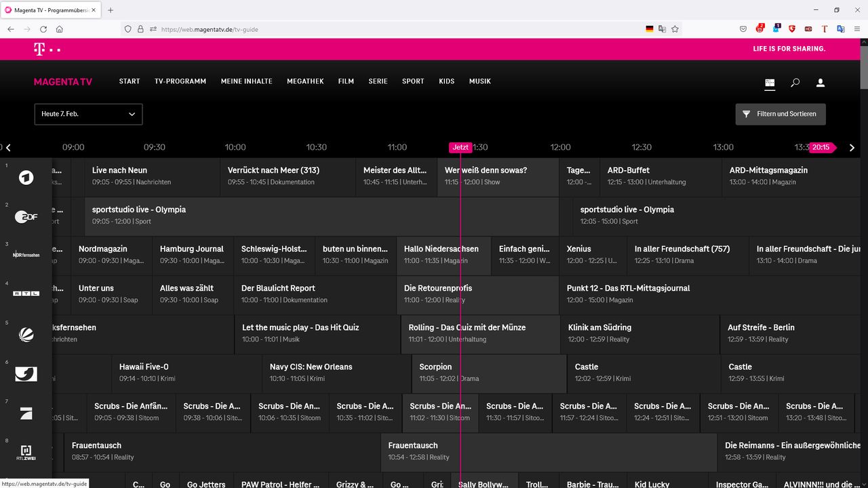This screenshot has height=488, width=868.
Task: Bookmark page with the star icon
Action: point(675,29)
